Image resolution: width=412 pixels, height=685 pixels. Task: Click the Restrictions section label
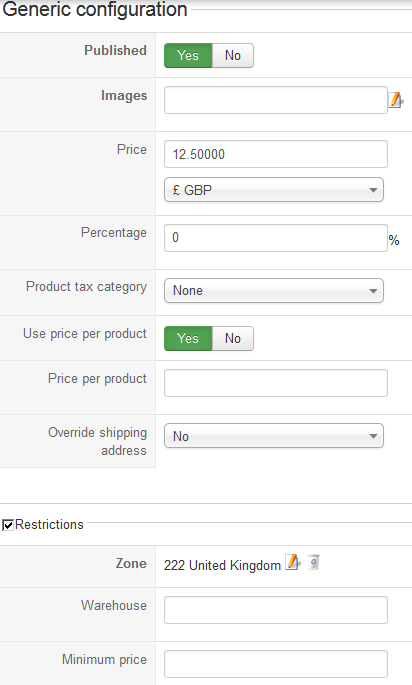49,524
